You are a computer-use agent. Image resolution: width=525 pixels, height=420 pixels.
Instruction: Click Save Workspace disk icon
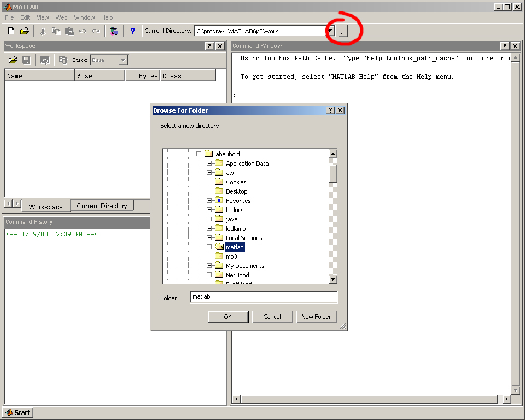[26, 60]
